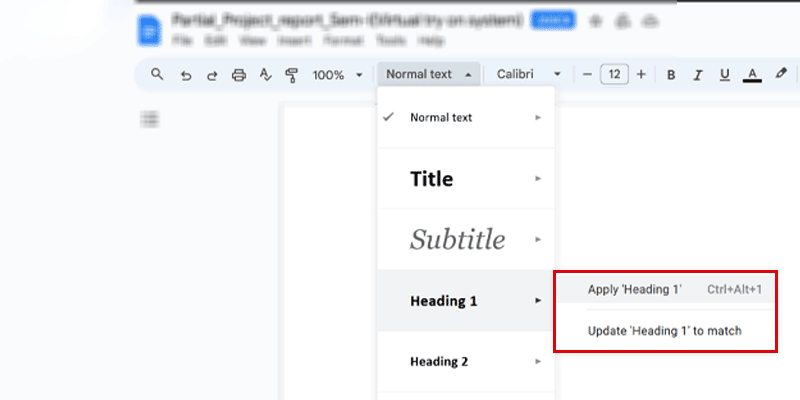The height and width of the screenshot is (400, 800).
Task: Print the document using the printer icon
Action: point(239,75)
